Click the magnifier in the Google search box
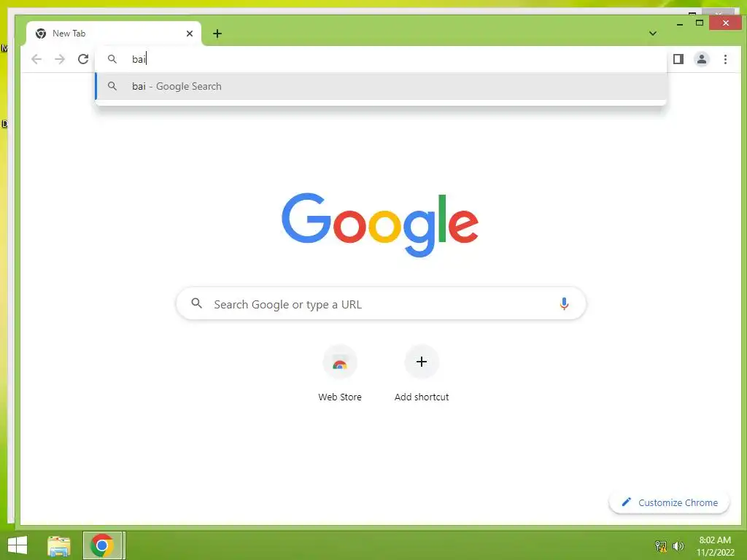 [196, 303]
